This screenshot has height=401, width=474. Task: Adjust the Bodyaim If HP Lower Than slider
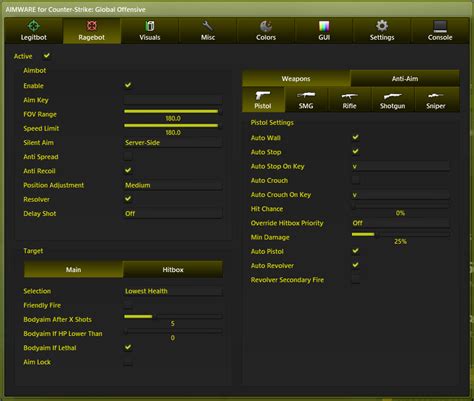point(173,331)
